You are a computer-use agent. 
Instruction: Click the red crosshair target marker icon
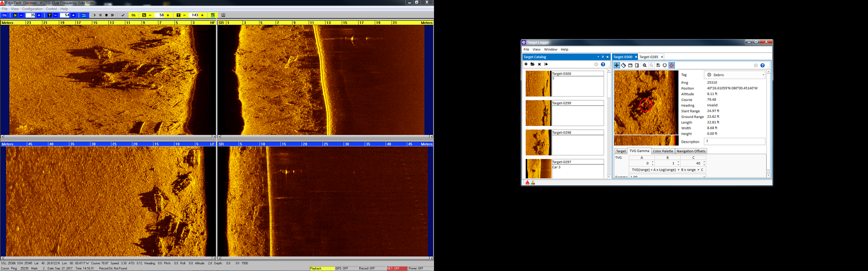(672, 65)
